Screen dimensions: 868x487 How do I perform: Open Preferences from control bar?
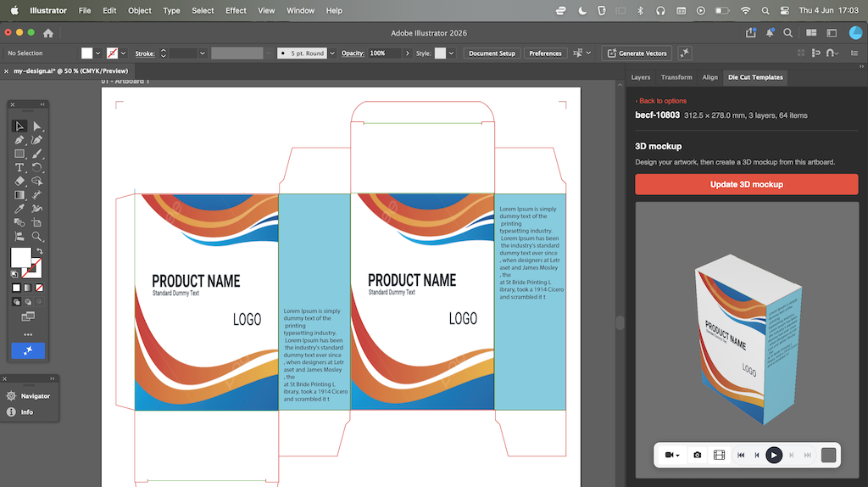(x=545, y=53)
